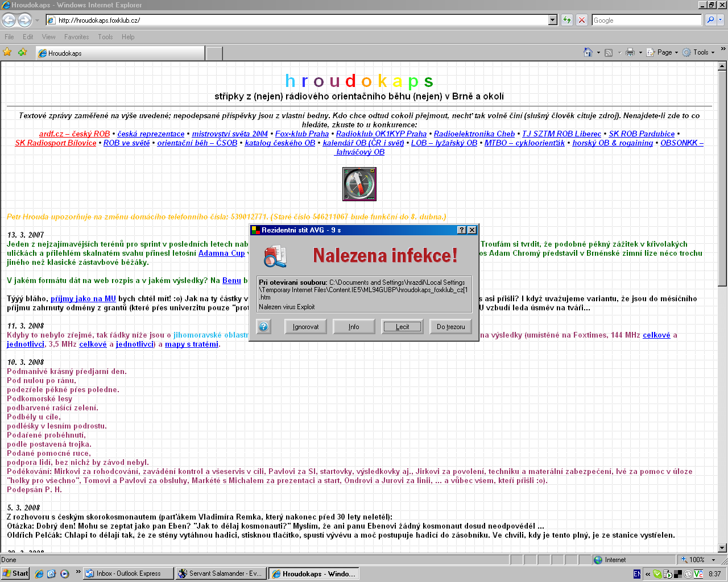Click the question mark button in the AVG title bar
The image size is (728, 582).
(462, 230)
